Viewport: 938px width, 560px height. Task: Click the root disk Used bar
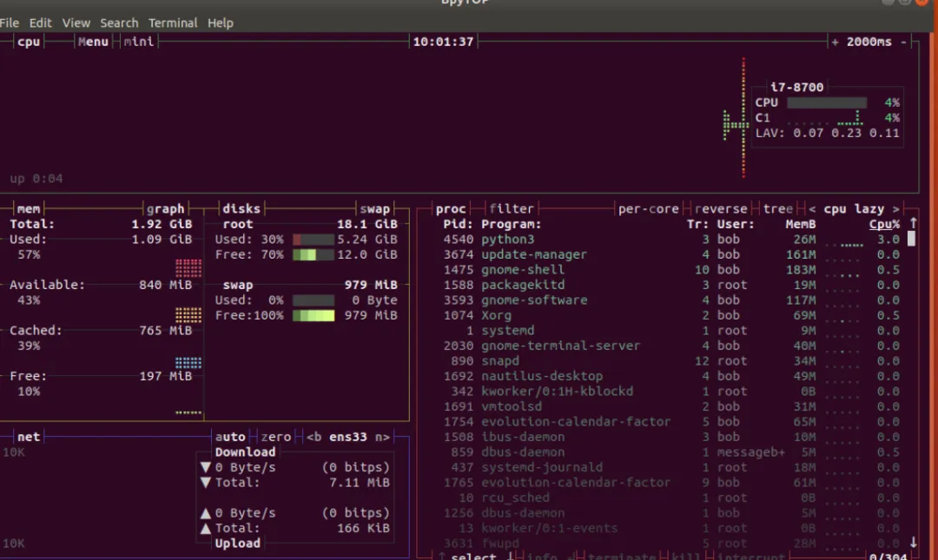tap(313, 240)
